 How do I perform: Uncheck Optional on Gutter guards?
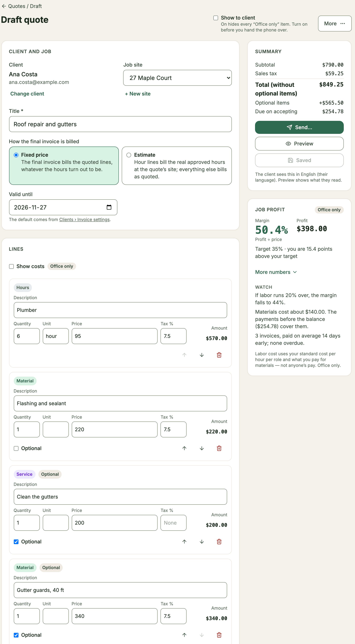pos(16,635)
